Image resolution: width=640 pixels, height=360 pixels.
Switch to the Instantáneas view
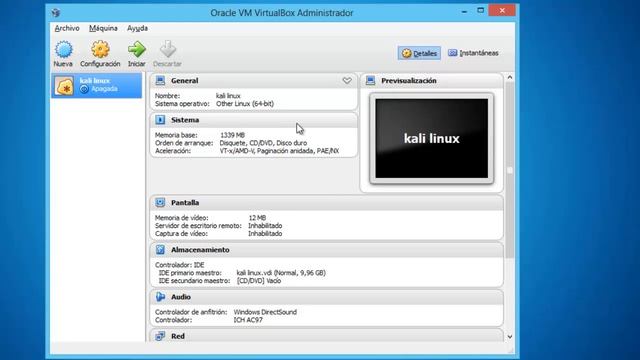click(473, 53)
